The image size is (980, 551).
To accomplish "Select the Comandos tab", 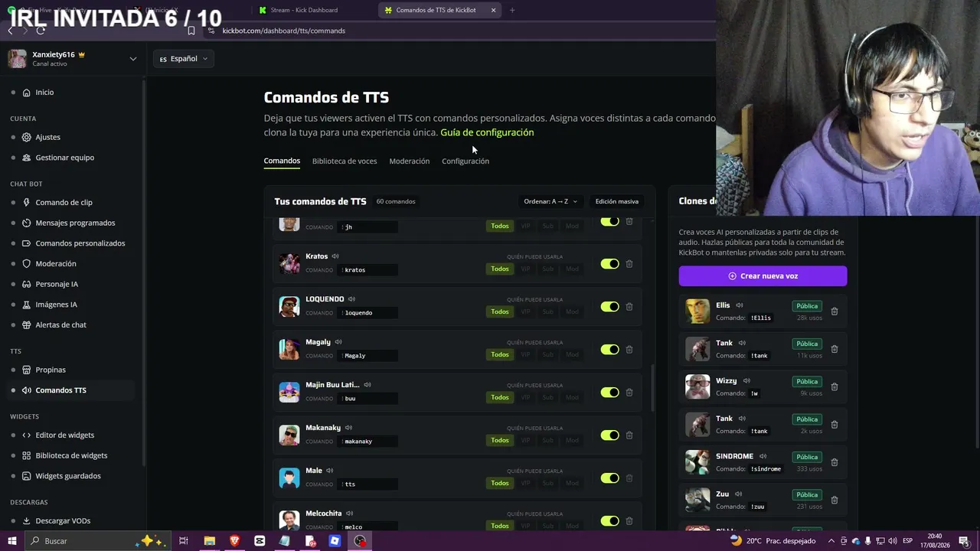I will point(282,161).
